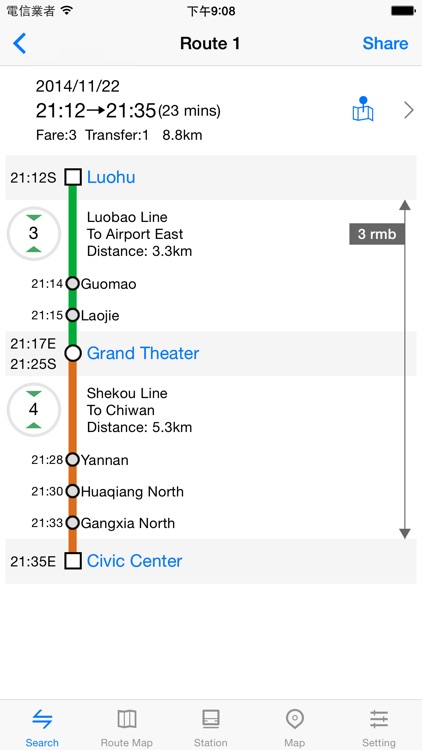Open the map pin icon for route
Image resolution: width=422 pixels, height=750 pixels.
tap(363, 109)
